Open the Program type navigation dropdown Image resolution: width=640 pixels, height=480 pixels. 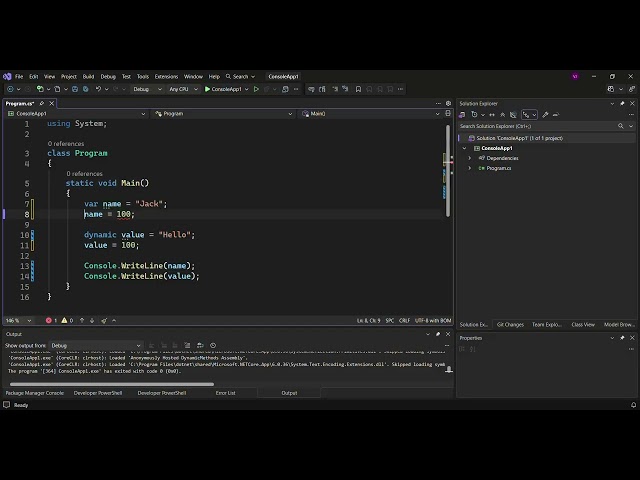click(223, 113)
